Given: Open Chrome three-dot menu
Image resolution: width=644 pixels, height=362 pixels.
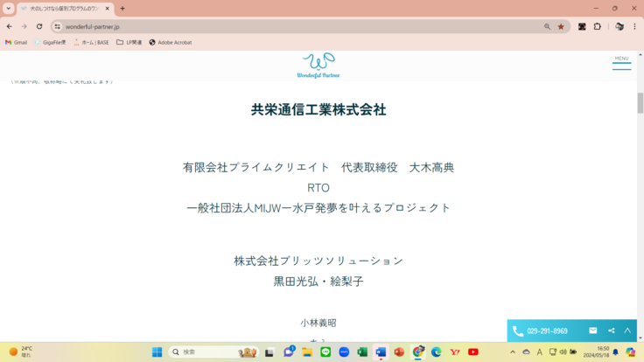Looking at the screenshot, I should pos(634,26).
